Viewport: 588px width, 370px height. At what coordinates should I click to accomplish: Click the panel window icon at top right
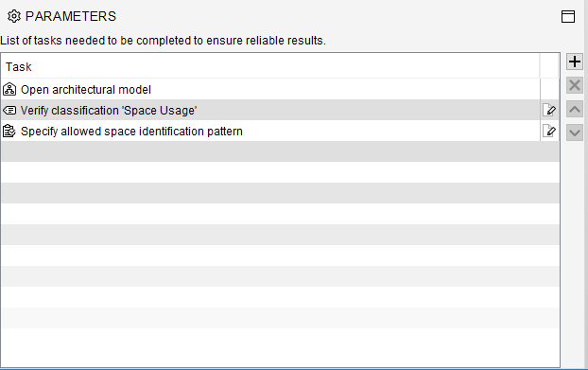[568, 16]
